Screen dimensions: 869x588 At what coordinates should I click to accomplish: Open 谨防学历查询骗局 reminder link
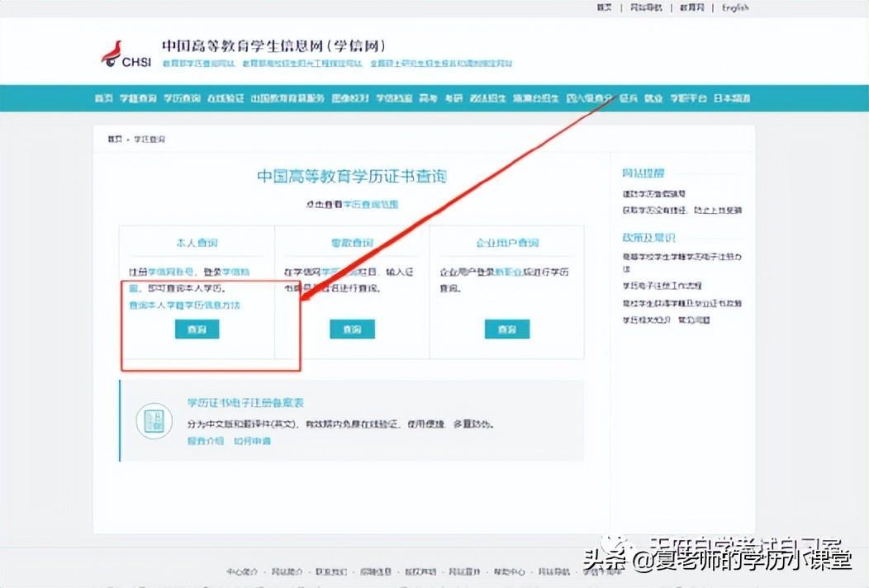point(654,194)
